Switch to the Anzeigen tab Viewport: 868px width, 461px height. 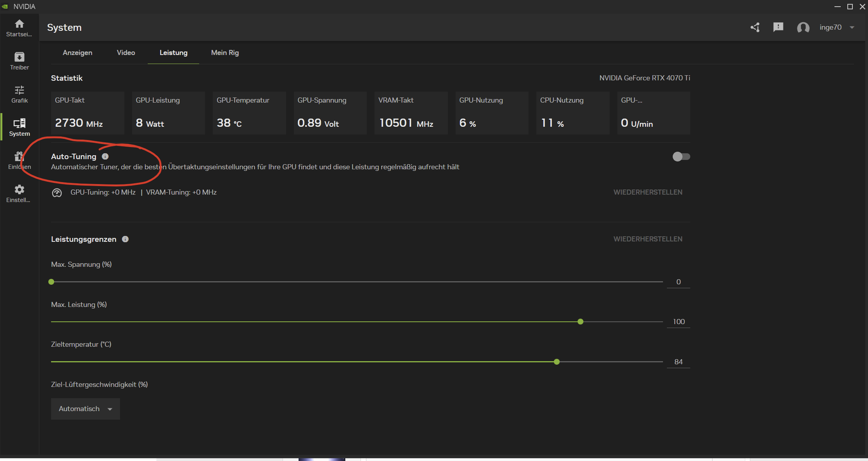tap(78, 53)
